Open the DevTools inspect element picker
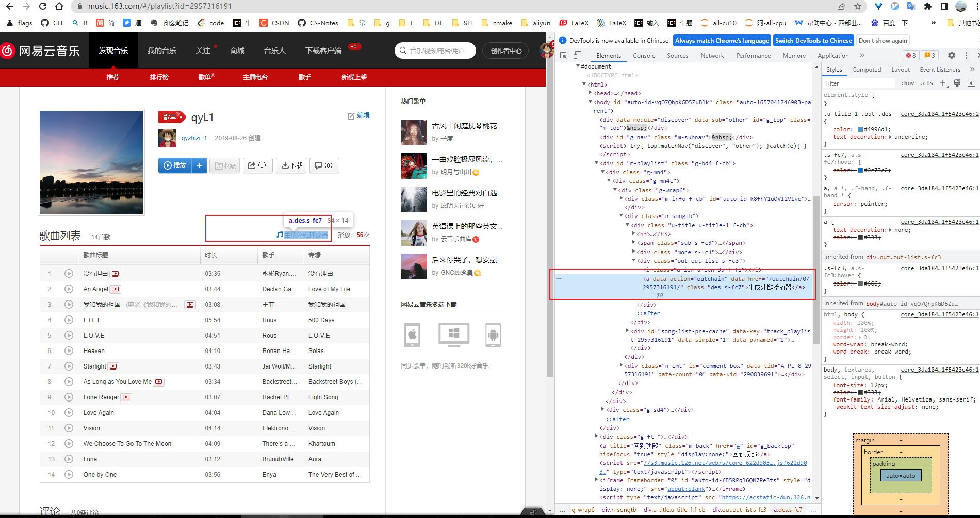 point(564,55)
